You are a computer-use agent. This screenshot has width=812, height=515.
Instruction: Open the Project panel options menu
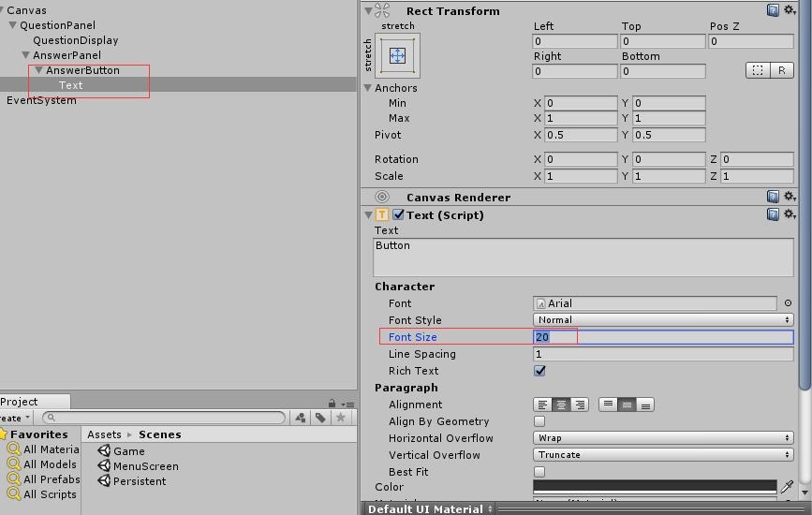point(348,405)
